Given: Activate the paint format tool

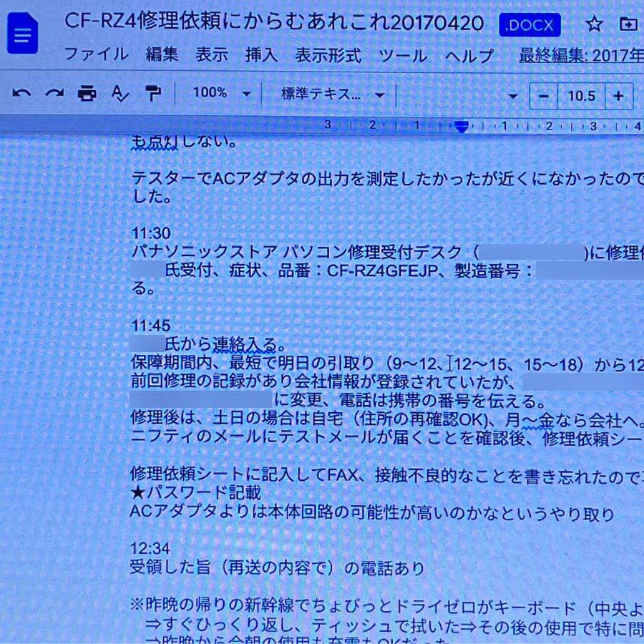Looking at the screenshot, I should click(153, 94).
